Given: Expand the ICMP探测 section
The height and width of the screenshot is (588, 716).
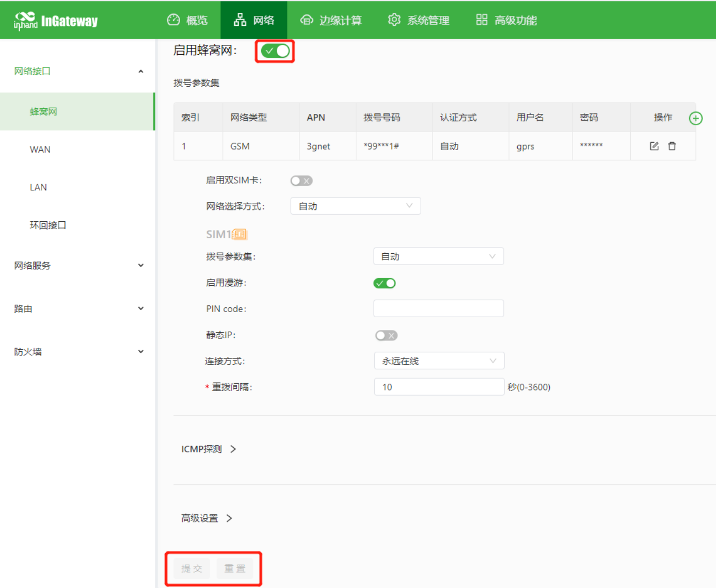Looking at the screenshot, I should (x=209, y=449).
